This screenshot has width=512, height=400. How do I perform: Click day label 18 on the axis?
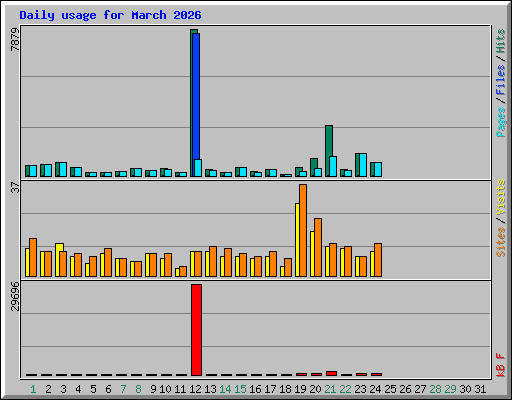[285, 389]
